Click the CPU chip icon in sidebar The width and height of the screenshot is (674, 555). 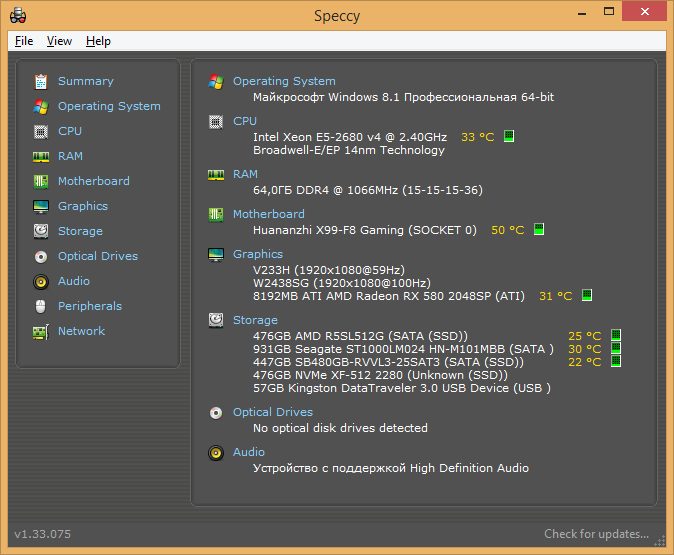point(41,131)
